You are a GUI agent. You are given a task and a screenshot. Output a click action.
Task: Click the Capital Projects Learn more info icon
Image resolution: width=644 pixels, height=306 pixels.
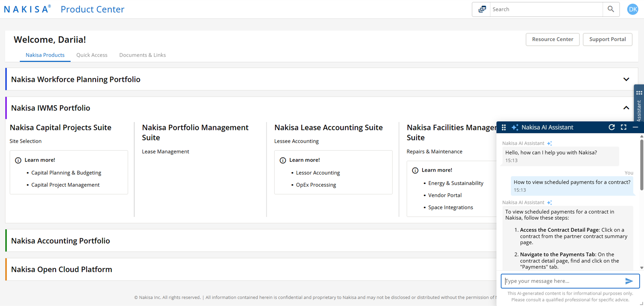click(x=18, y=160)
